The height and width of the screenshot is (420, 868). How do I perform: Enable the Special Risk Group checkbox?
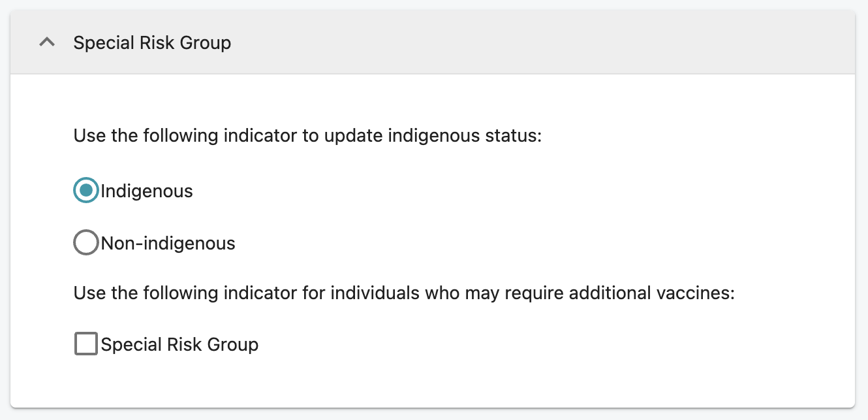(x=86, y=344)
